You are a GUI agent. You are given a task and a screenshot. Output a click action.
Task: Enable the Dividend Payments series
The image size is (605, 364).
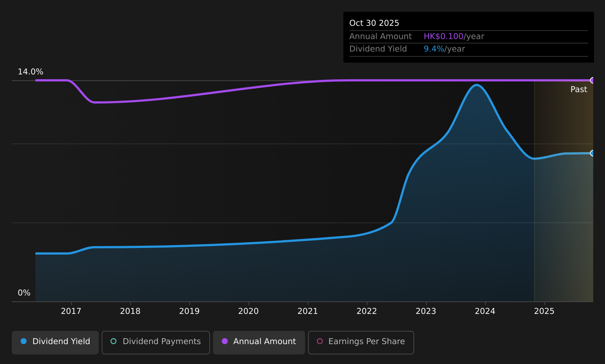click(155, 342)
